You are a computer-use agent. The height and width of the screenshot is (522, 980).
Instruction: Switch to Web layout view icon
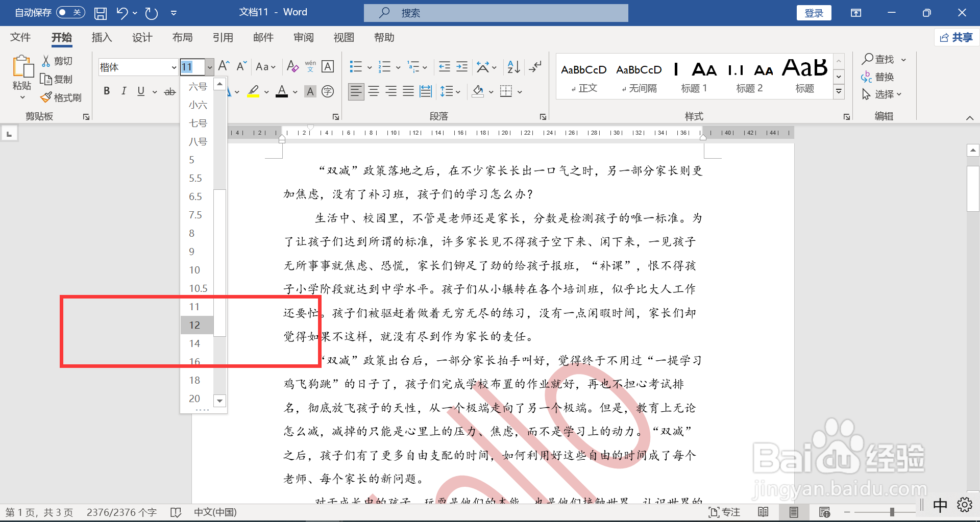(824, 512)
